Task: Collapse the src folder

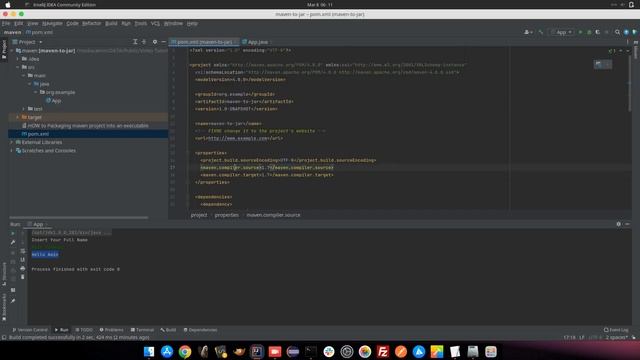Action: point(18,67)
